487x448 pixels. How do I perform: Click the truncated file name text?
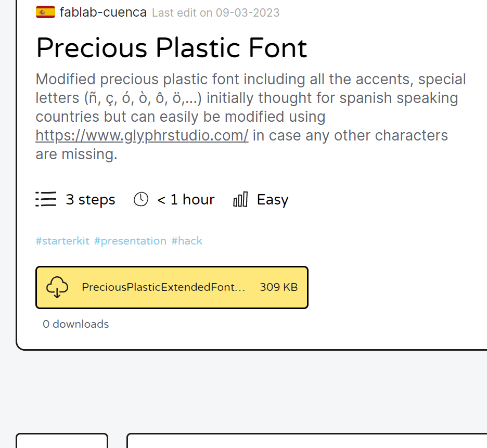[163, 287]
